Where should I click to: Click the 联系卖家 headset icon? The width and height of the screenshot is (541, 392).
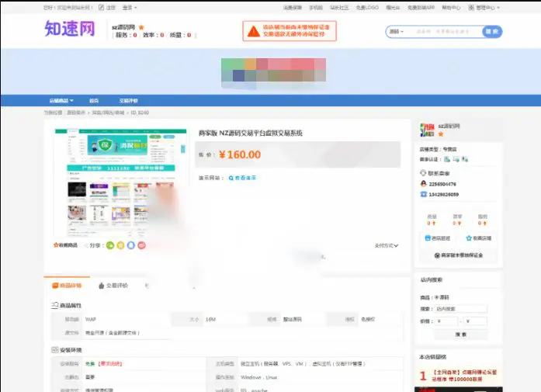pos(423,173)
